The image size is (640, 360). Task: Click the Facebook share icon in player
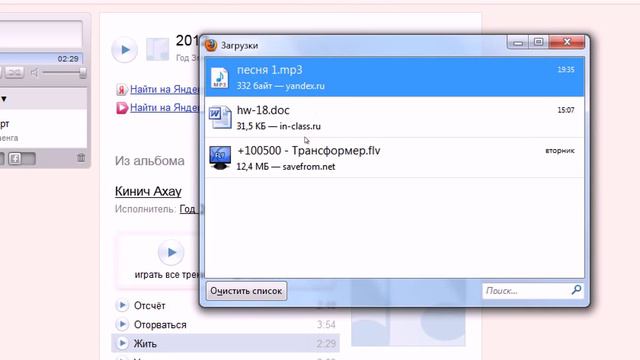(x=15, y=158)
